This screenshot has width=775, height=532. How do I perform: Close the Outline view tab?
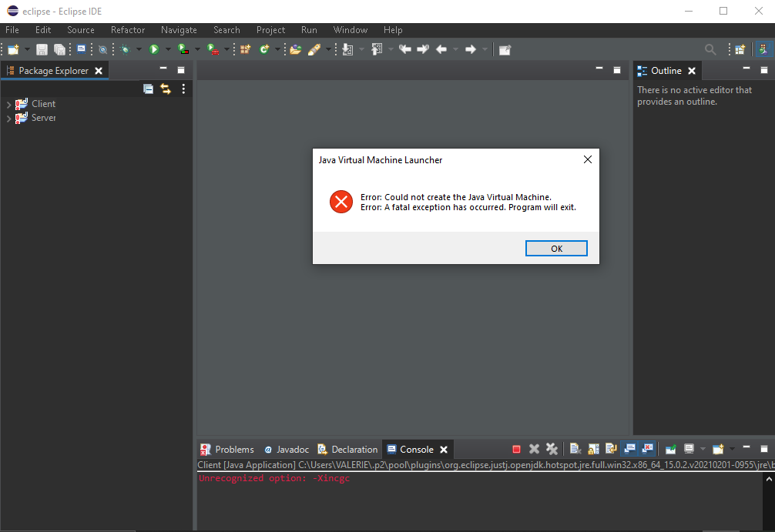[x=692, y=71]
